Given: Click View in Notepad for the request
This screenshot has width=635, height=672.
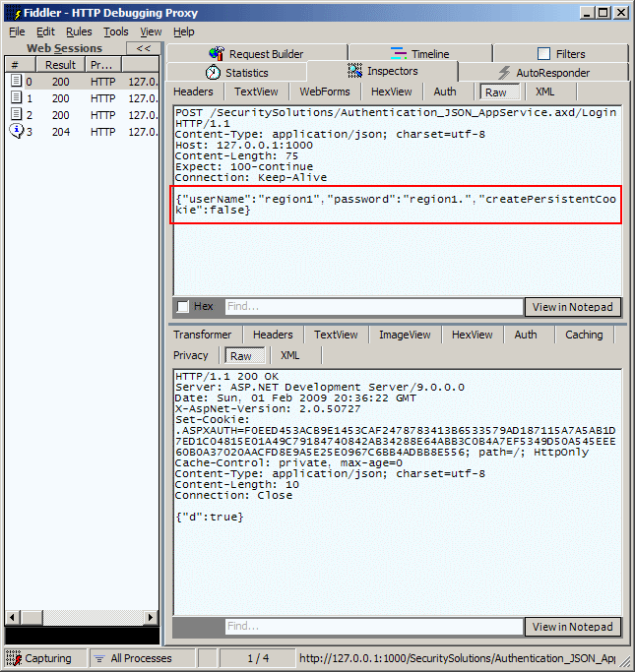Looking at the screenshot, I should 573,307.
